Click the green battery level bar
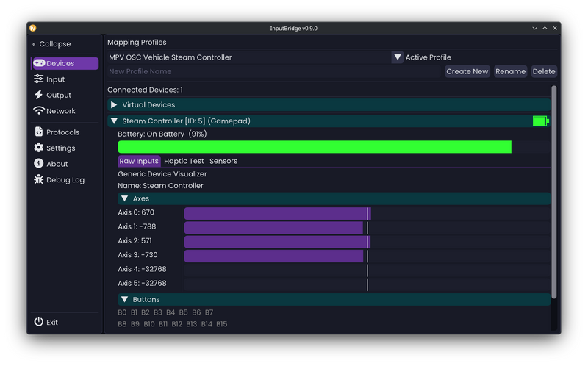The height and width of the screenshot is (366, 588). click(315, 147)
